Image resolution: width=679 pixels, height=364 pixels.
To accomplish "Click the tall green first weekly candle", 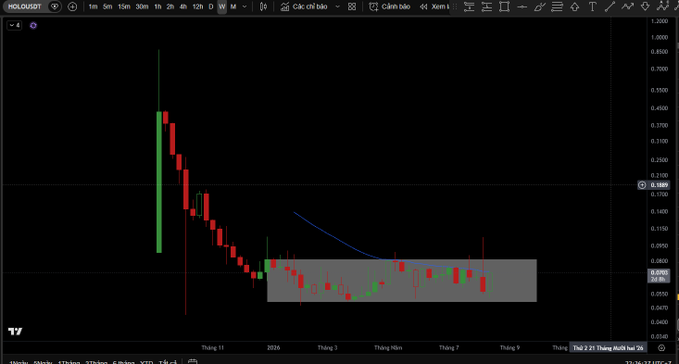I will pos(159,182).
